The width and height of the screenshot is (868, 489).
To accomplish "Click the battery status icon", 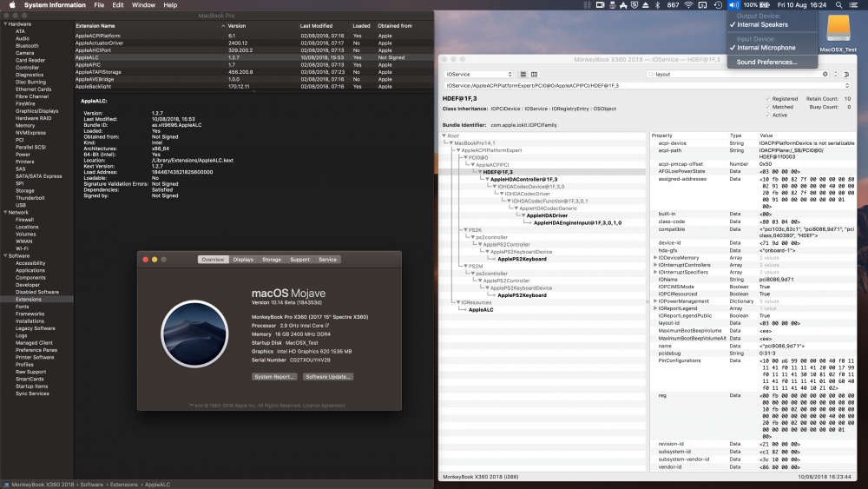I will [765, 5].
